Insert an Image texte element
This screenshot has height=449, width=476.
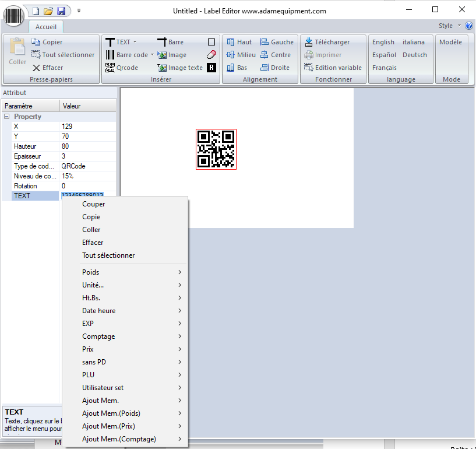pos(180,68)
